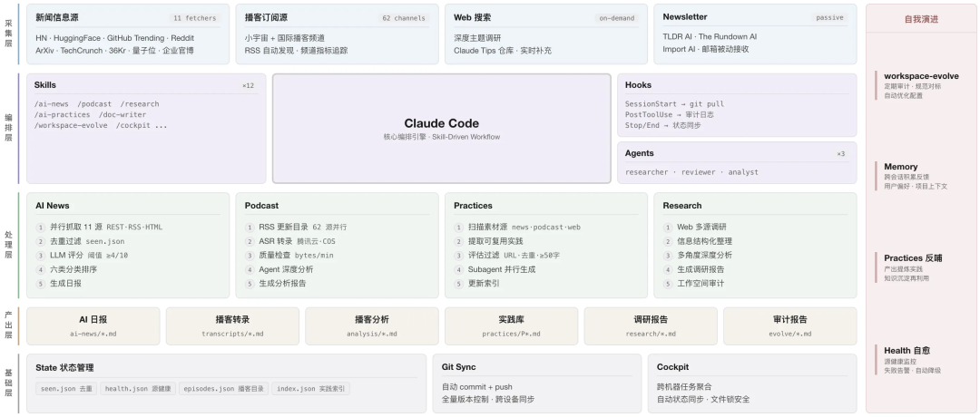
Task: Click the Git Sync card heading
Action: tap(459, 367)
